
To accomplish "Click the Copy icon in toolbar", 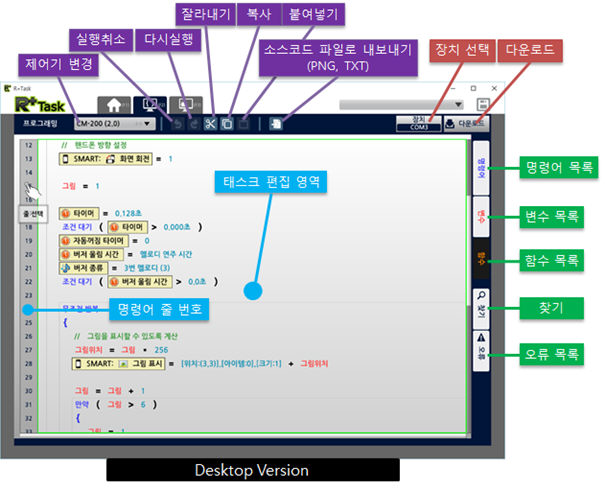I will (227, 123).
